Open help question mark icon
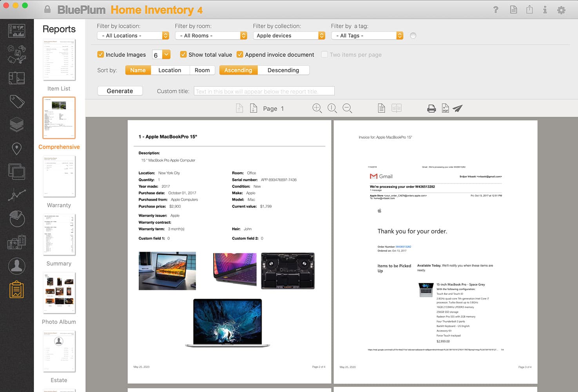Image resolution: width=578 pixels, height=392 pixels. point(496,10)
